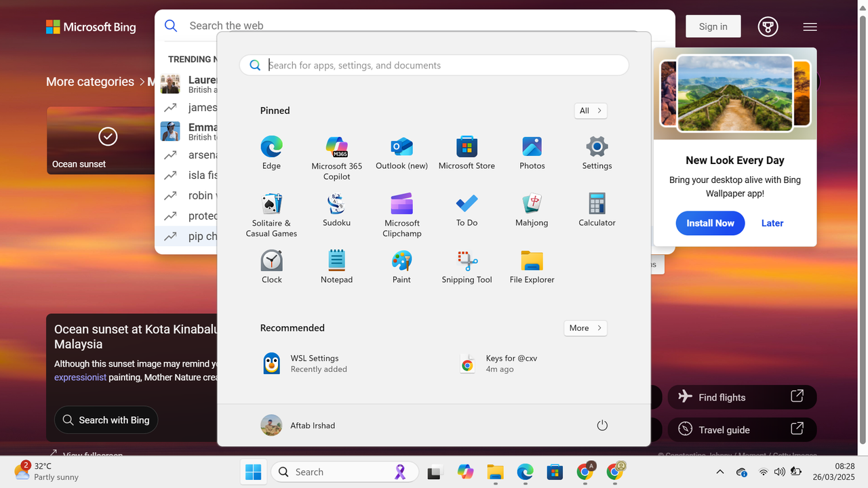The width and height of the screenshot is (868, 488).
Task: Open the Clock app
Action: (271, 267)
